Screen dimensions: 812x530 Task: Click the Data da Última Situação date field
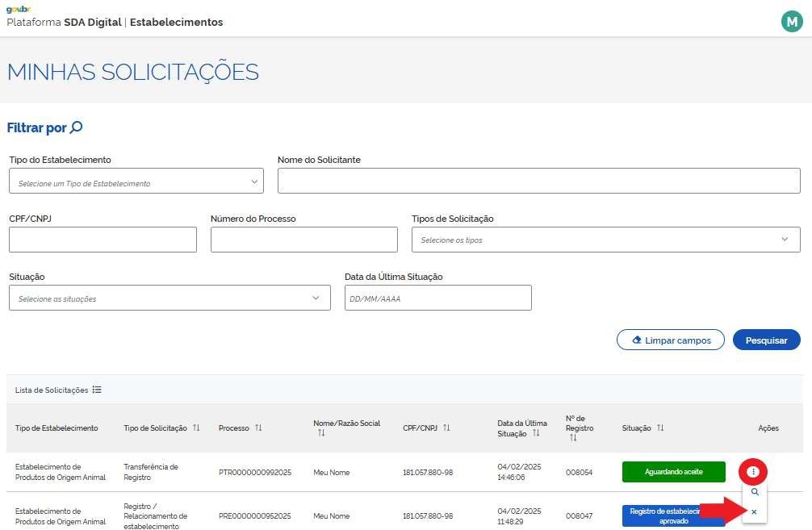point(437,298)
